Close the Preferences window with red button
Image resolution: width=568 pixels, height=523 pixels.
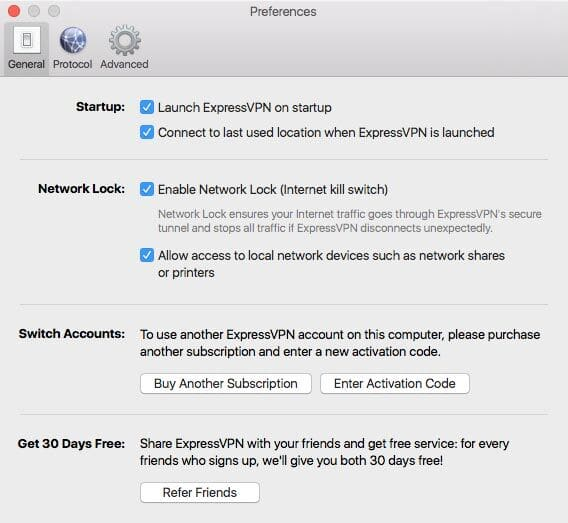[x=14, y=11]
